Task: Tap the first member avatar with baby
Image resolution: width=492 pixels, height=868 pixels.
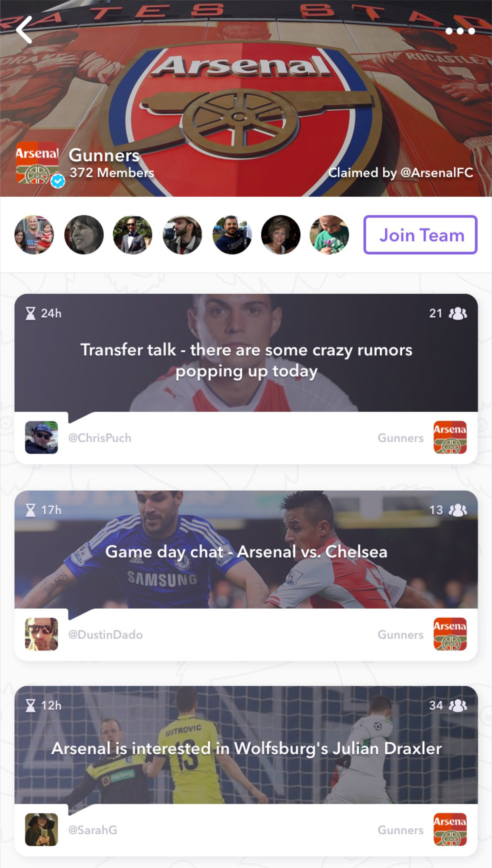Action: [34, 235]
